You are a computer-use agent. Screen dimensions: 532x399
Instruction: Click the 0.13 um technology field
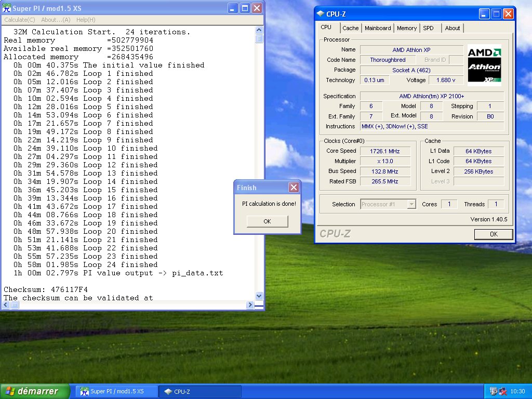click(375, 80)
